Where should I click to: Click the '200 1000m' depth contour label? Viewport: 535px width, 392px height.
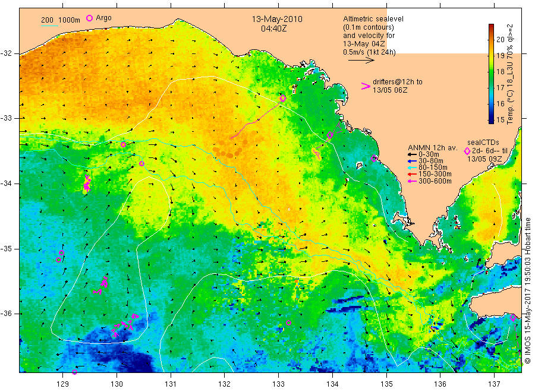61,20
